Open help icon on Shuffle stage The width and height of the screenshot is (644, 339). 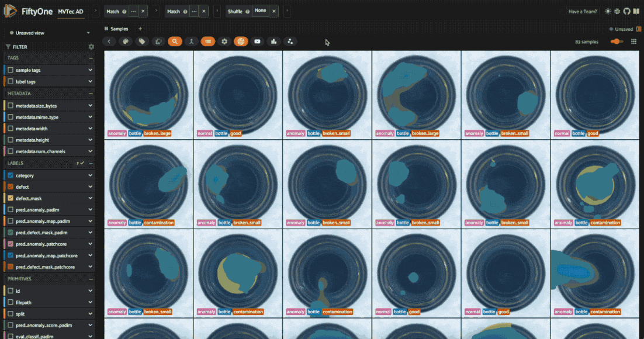(x=247, y=12)
